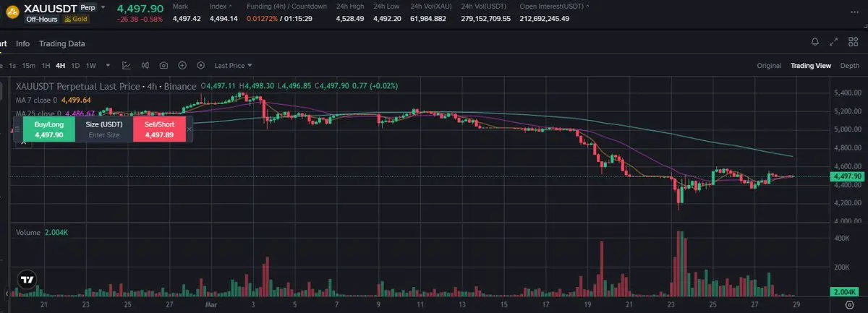Select the 1W time interval
868x313 pixels.
90,65
